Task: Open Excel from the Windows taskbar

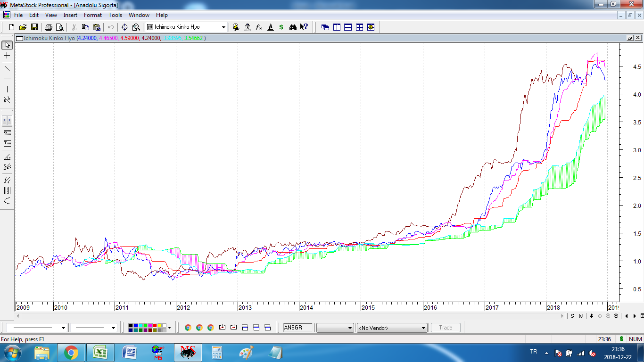Action: [x=100, y=353]
